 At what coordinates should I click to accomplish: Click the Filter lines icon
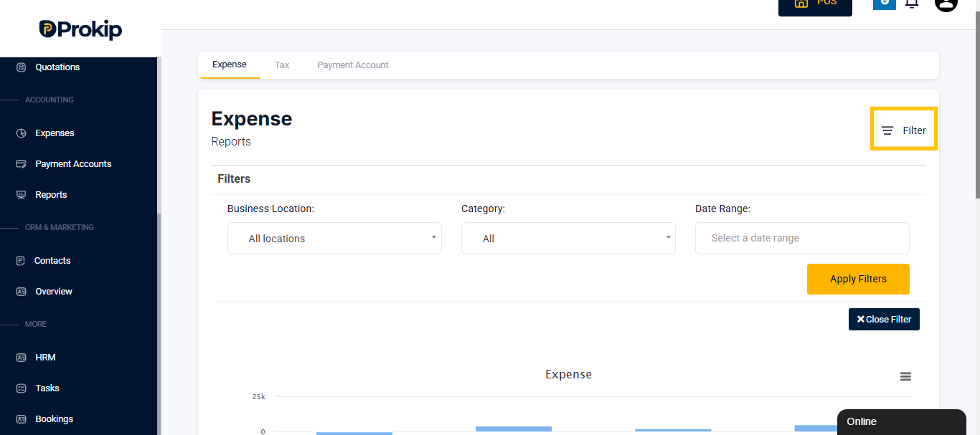click(x=887, y=130)
